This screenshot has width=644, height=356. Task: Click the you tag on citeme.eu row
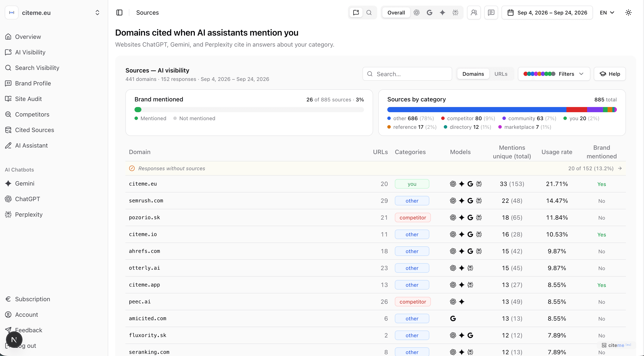click(x=412, y=184)
